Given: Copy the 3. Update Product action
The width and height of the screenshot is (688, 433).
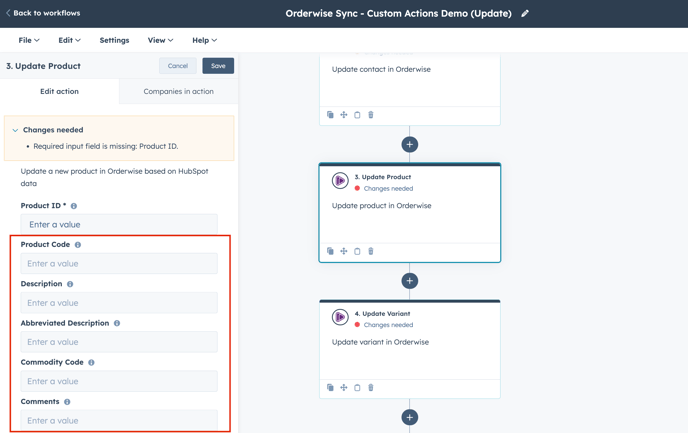Looking at the screenshot, I should (x=357, y=251).
